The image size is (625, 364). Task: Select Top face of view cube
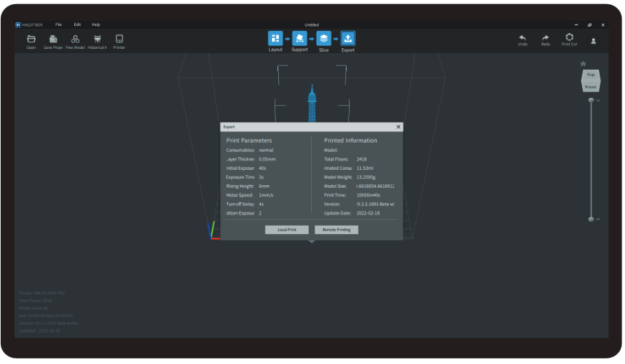[591, 75]
